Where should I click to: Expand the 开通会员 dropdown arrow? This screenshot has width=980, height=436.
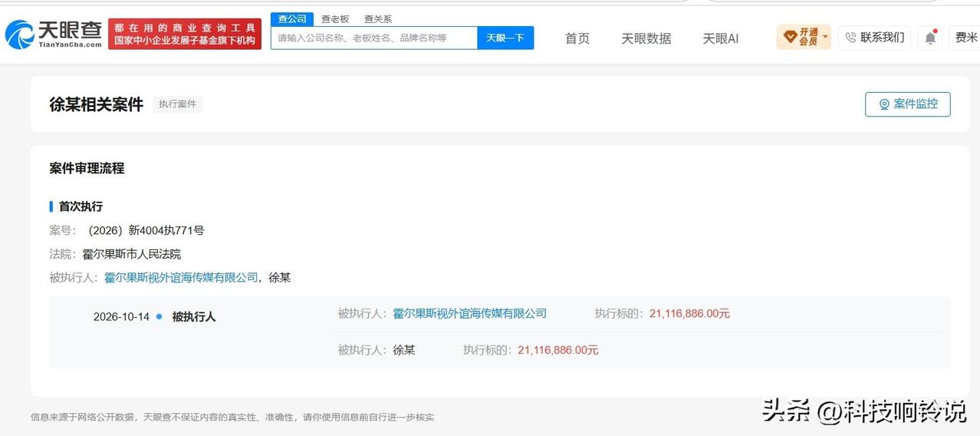point(825,36)
